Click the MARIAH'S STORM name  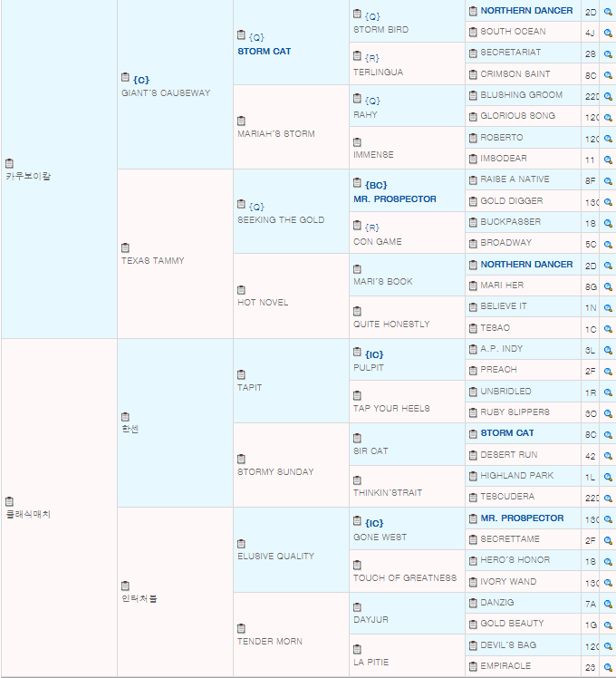pos(275,134)
